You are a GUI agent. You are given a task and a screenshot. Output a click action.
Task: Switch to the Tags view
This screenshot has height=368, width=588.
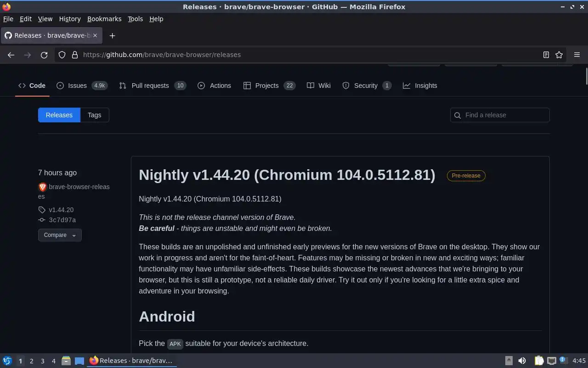(95, 115)
